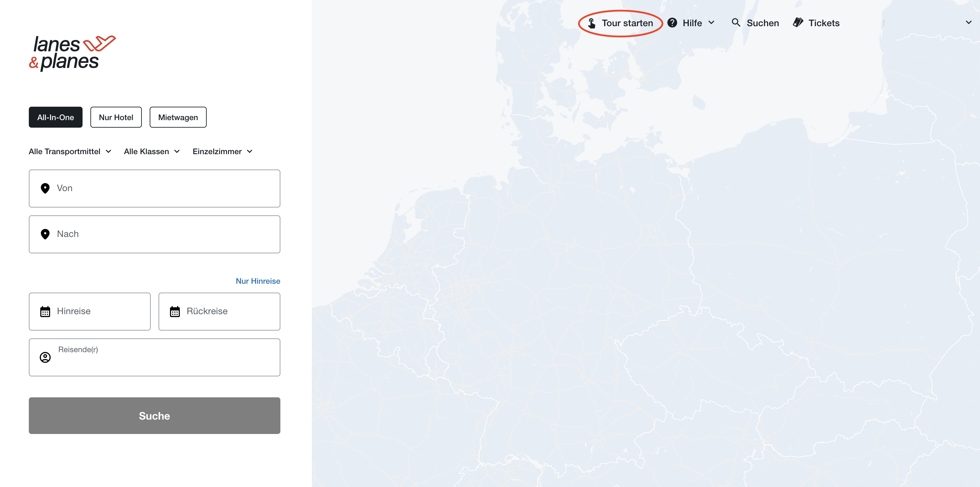The height and width of the screenshot is (487, 980).
Task: Switch to Nur Hotel tab
Action: tap(116, 117)
